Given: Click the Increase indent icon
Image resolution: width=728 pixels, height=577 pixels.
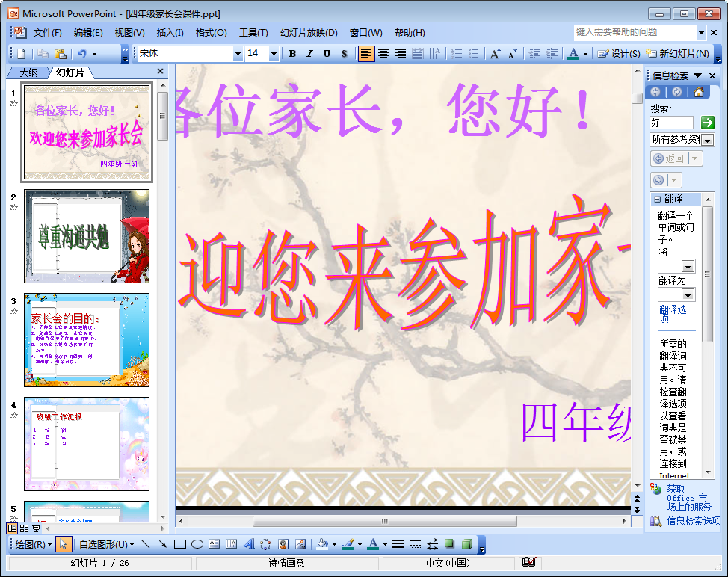Looking at the screenshot, I should click(x=552, y=54).
